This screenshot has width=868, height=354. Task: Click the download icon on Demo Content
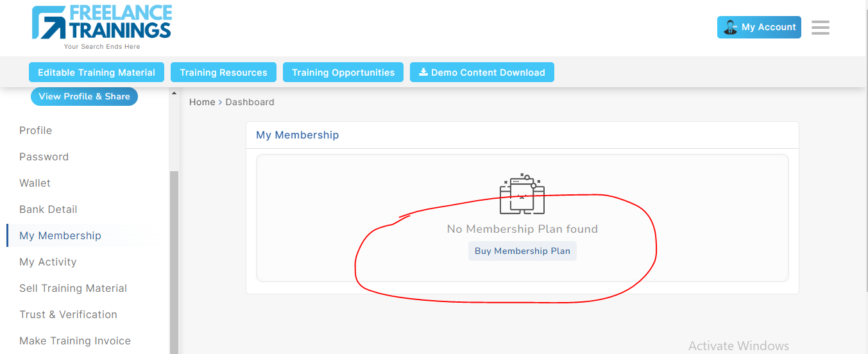click(423, 72)
